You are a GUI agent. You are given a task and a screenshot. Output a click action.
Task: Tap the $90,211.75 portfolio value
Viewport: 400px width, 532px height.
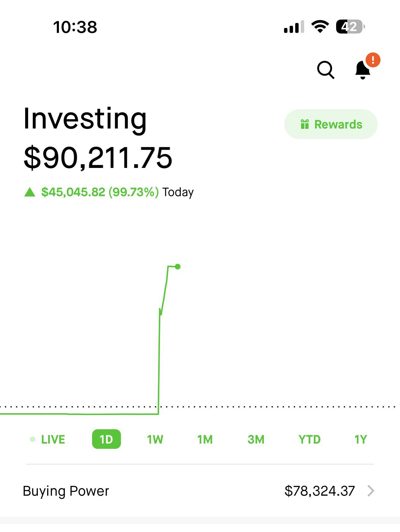tap(98, 158)
